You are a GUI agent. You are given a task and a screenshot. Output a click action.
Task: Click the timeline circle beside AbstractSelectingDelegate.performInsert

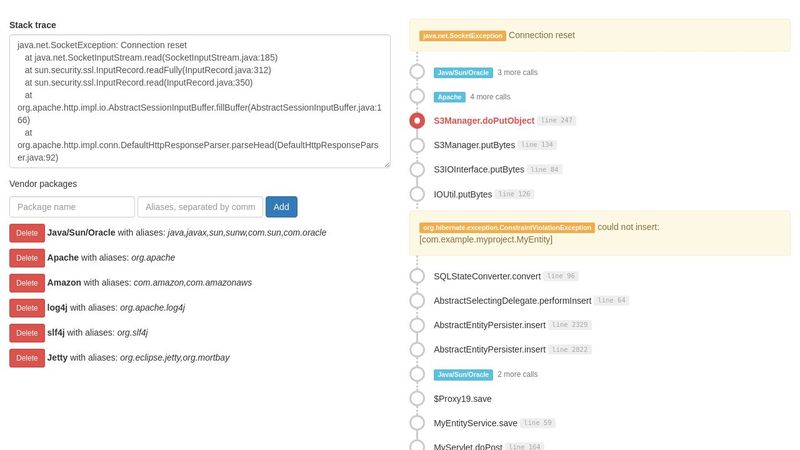(417, 301)
